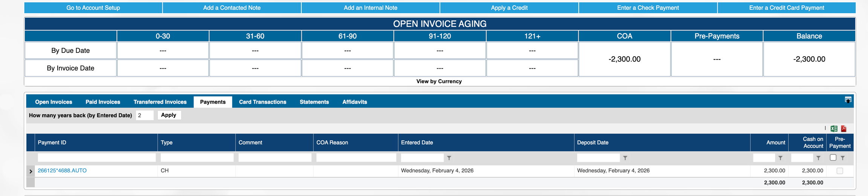This screenshot has height=196, width=868.
Task: Open filter menu for Cash on Account column
Action: tap(818, 158)
